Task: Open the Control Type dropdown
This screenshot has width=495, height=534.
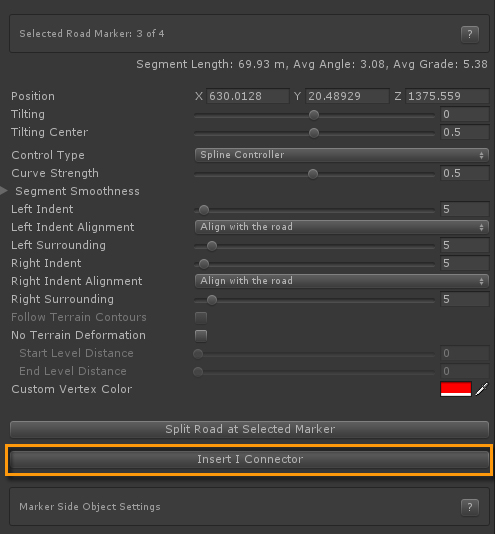Action: coord(342,155)
